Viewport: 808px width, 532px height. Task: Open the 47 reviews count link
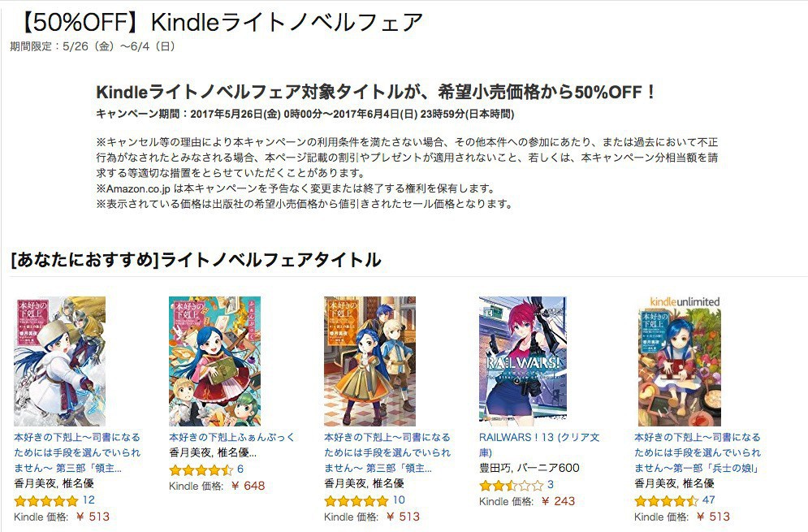(709, 500)
